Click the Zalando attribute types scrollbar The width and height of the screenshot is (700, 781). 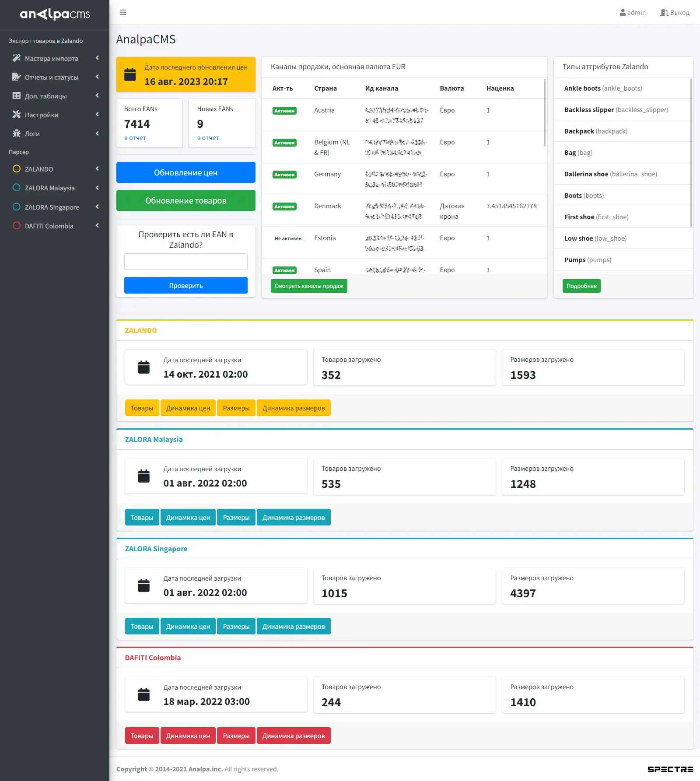click(691, 153)
